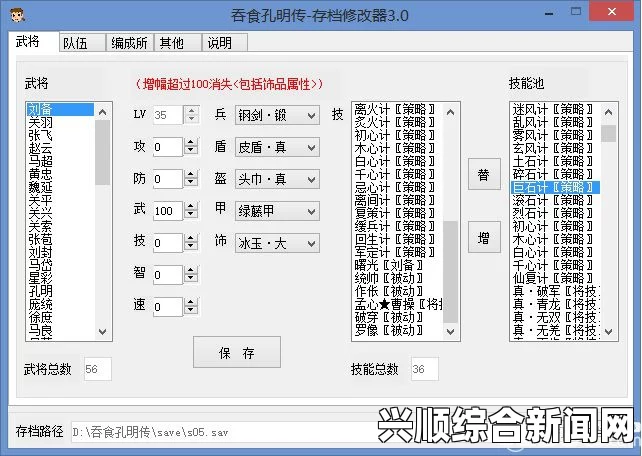642x456 pixels.
Task: Select 关羽 in the general list
Action: [61, 122]
